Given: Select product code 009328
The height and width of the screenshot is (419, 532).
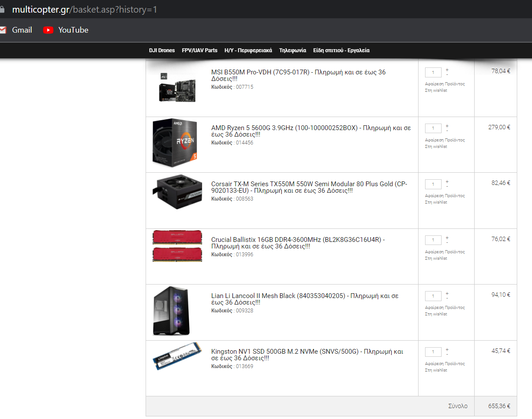Looking at the screenshot, I should tap(244, 311).
